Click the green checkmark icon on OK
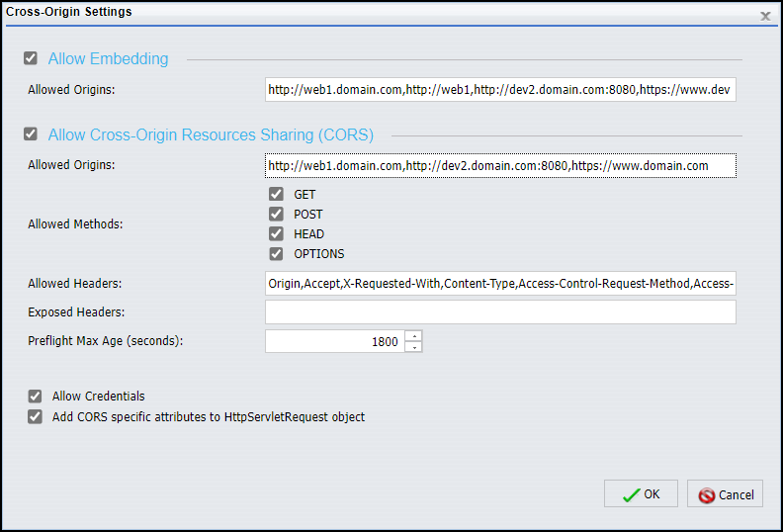Viewport: 783px width, 532px height. 631,495
